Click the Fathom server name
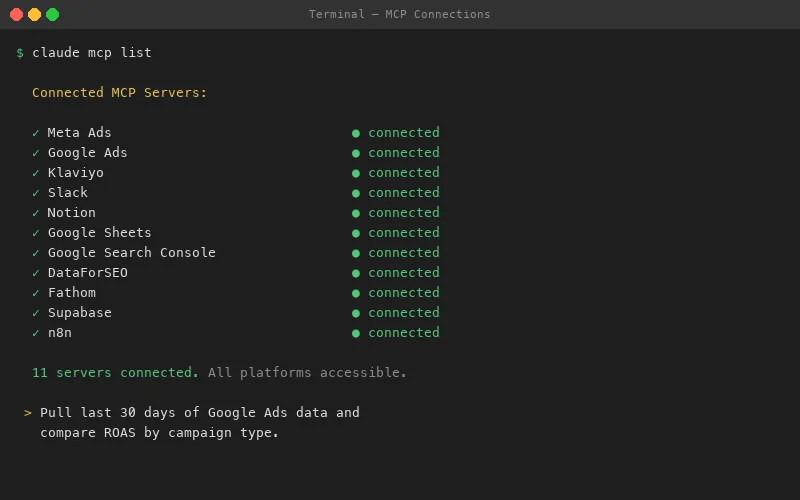 click(x=71, y=293)
